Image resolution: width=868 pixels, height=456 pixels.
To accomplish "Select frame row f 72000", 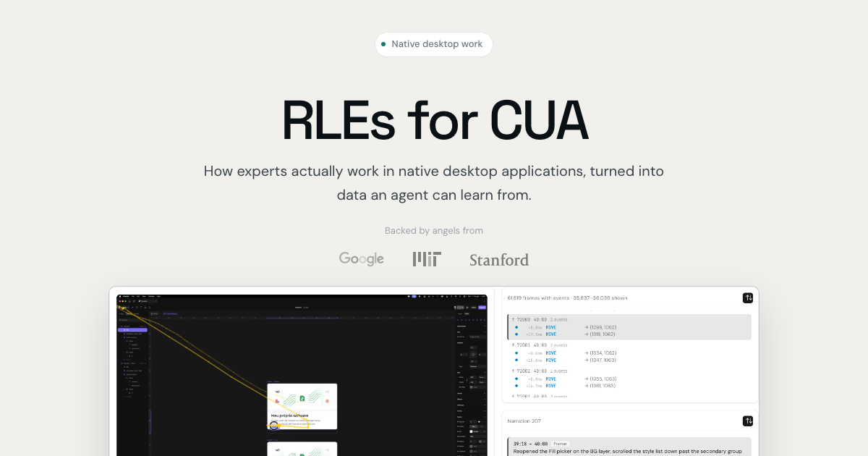I will coord(630,327).
